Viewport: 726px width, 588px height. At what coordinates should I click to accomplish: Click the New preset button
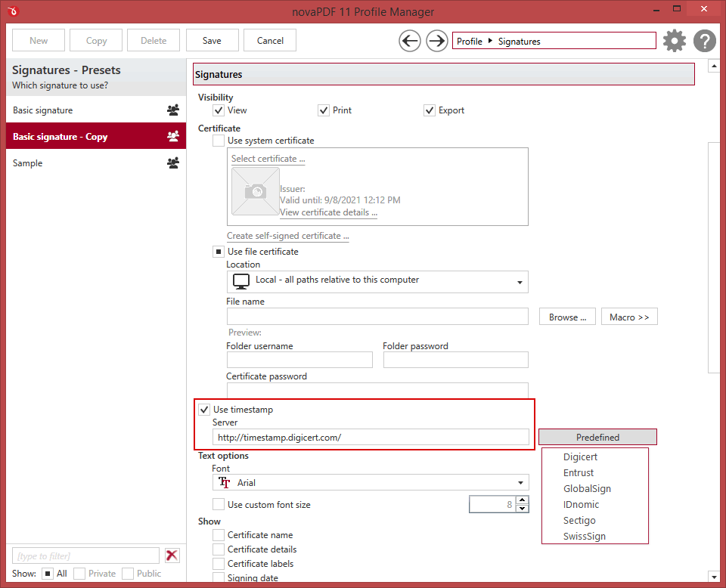[39, 40]
